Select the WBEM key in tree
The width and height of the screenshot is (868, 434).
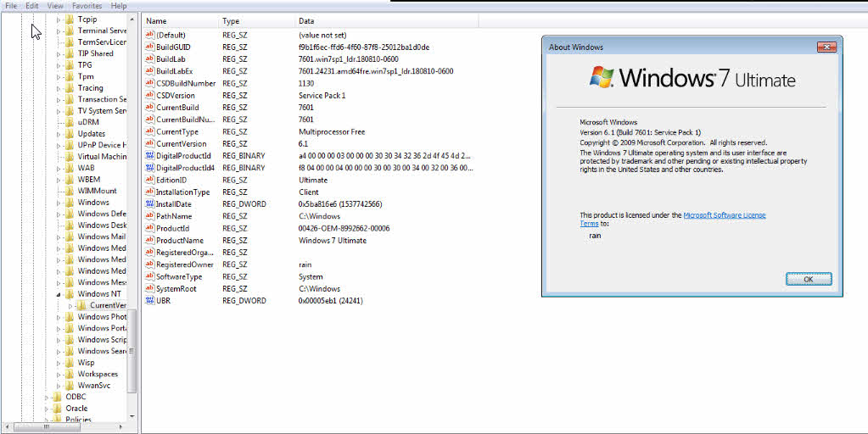coord(88,180)
